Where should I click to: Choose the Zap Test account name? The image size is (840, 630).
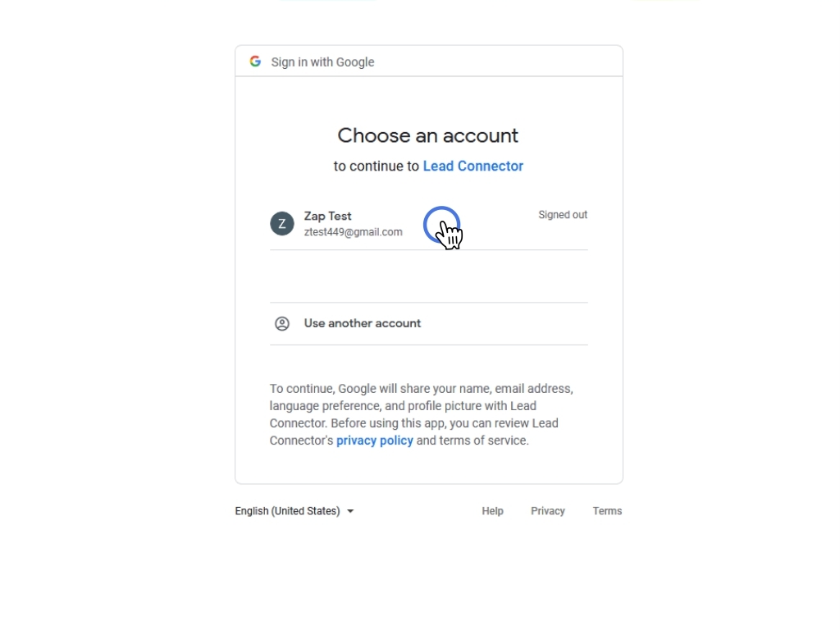(327, 216)
